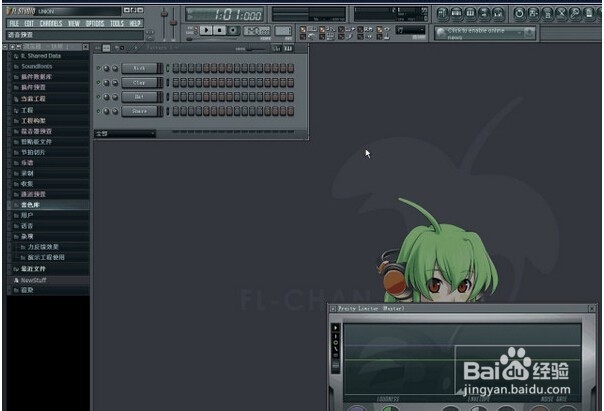Arm recording with the record button
Image resolution: width=604 pixels, height=411 pixels.
233,30
